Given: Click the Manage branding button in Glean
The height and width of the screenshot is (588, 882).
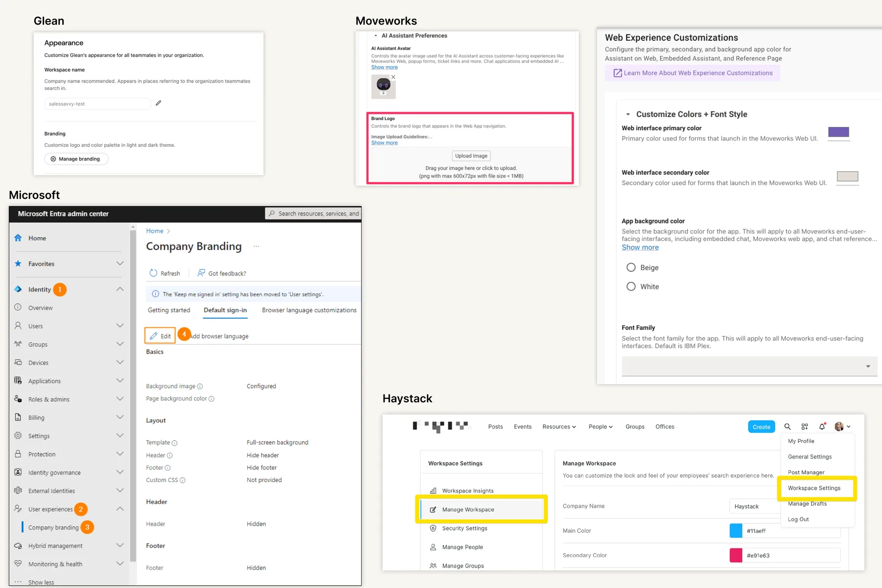Looking at the screenshot, I should pyautogui.click(x=76, y=159).
